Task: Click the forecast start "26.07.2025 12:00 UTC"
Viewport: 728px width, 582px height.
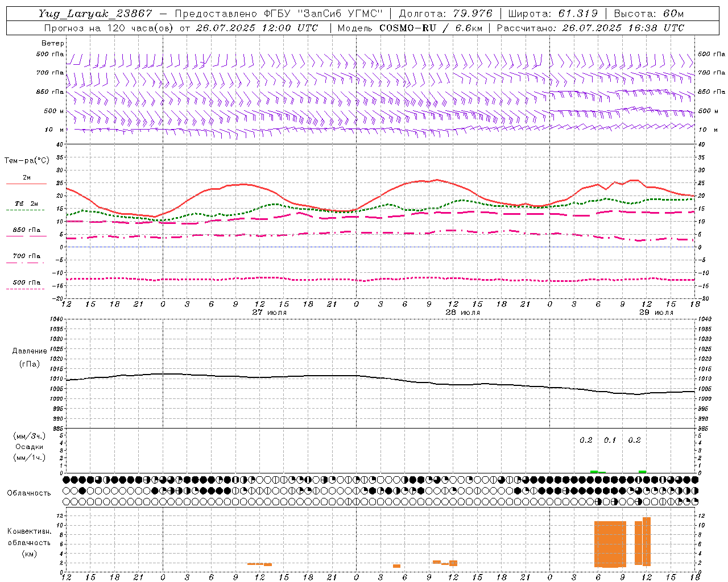Action: pyautogui.click(x=257, y=28)
